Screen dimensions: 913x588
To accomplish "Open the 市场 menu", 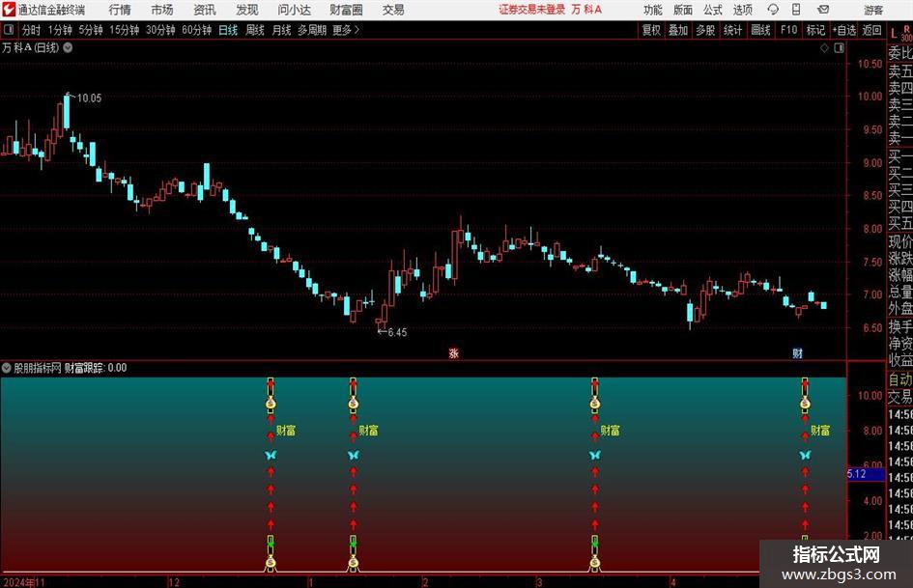I will [x=162, y=10].
